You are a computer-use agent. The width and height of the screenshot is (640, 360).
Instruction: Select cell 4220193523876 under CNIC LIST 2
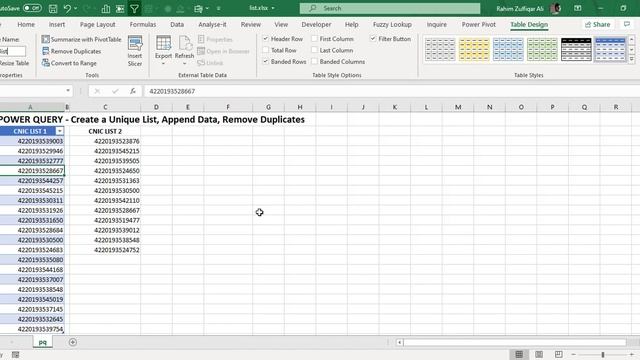pyautogui.click(x=105, y=141)
